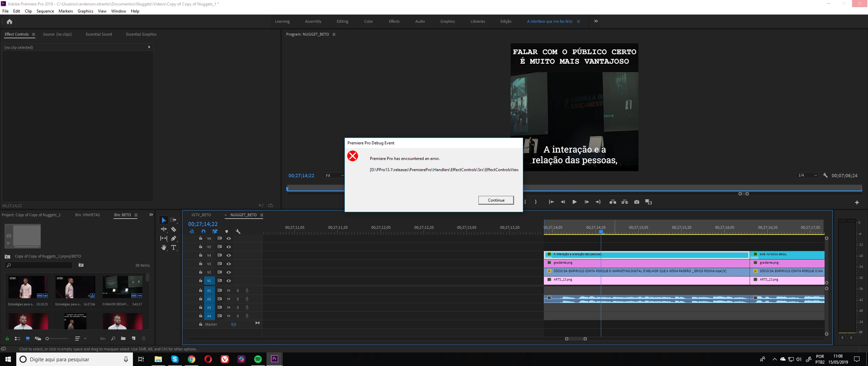Open playback resolution 1/4 dropdown
The width and height of the screenshot is (868, 366).
(x=807, y=175)
